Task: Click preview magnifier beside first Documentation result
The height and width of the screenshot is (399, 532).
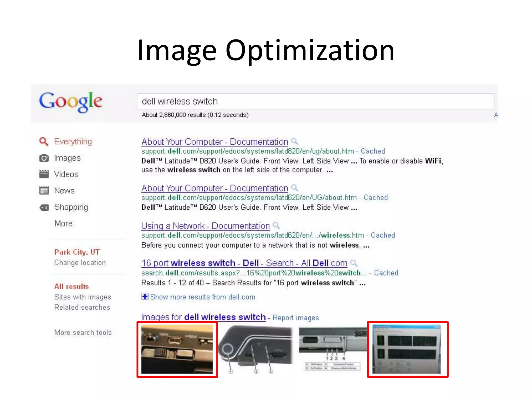Action: tap(295, 141)
